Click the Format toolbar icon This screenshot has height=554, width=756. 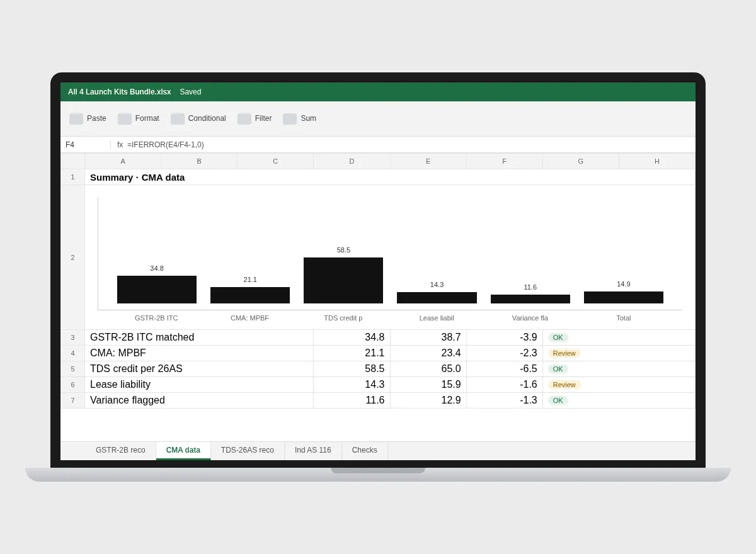tap(125, 118)
